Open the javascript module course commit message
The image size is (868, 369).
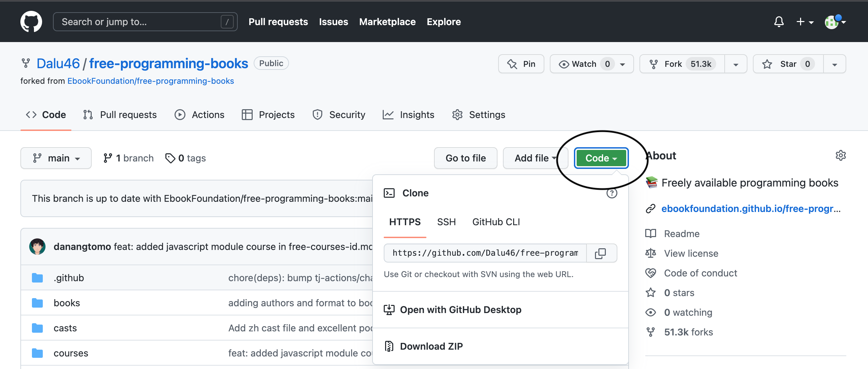pos(243,247)
